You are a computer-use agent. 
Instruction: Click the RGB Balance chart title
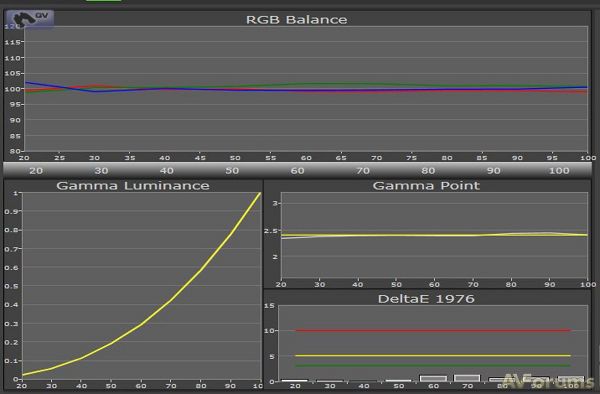pyautogui.click(x=297, y=20)
